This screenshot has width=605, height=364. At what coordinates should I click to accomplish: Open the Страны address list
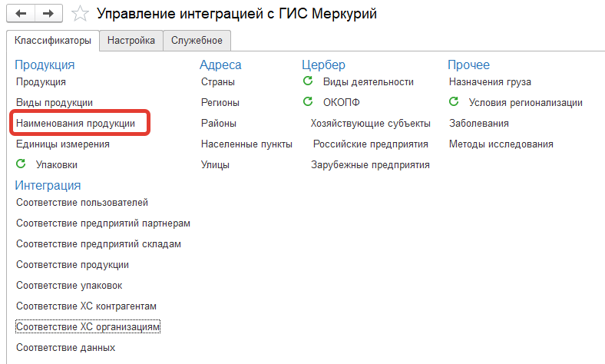(x=218, y=82)
